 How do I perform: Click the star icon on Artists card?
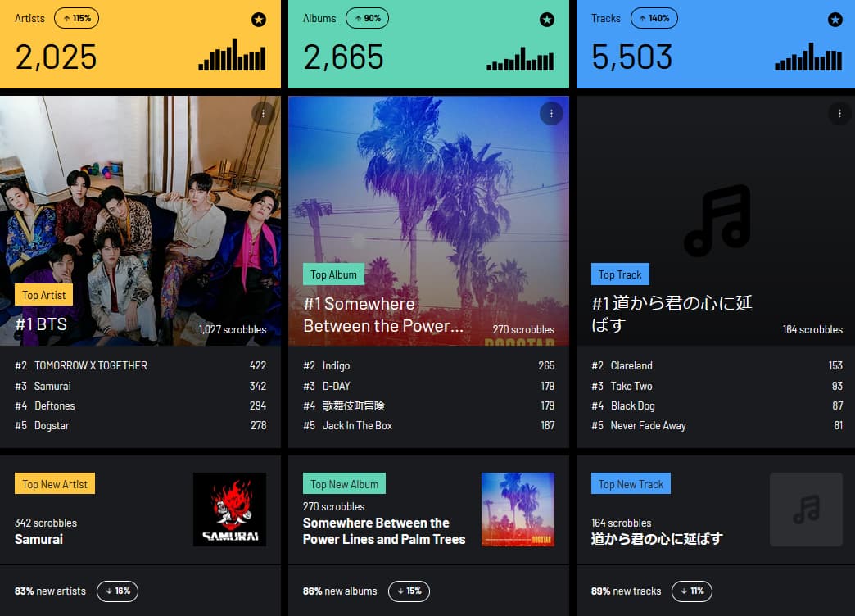(259, 20)
